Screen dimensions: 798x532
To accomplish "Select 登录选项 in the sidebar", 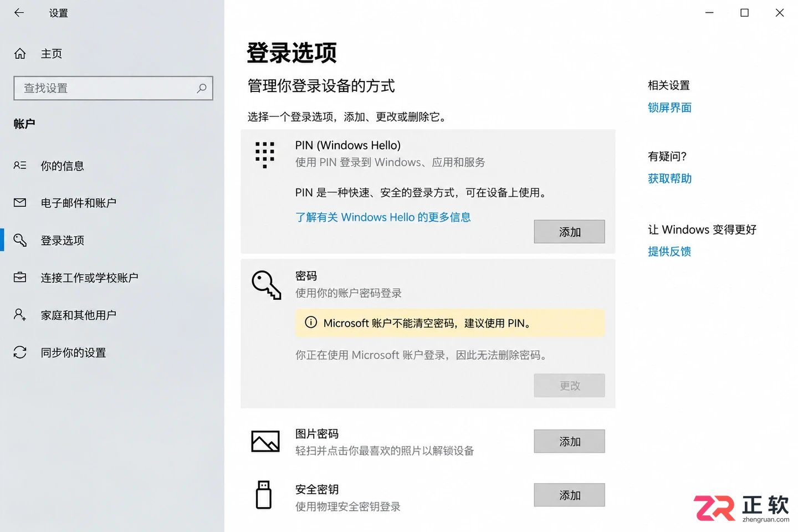I will [x=112, y=240].
